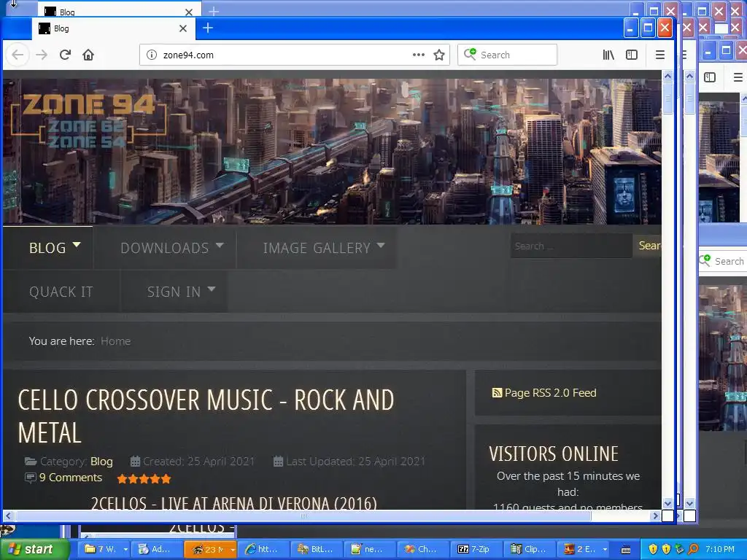Switch to the 7-Zip taskbar item
The width and height of the screenshot is (747, 560).
(477, 549)
